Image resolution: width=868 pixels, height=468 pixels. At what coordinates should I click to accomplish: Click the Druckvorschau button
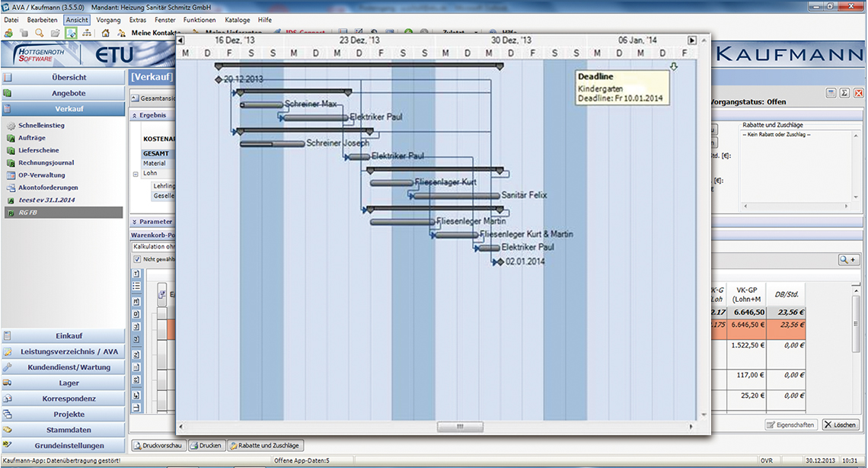coord(159,445)
